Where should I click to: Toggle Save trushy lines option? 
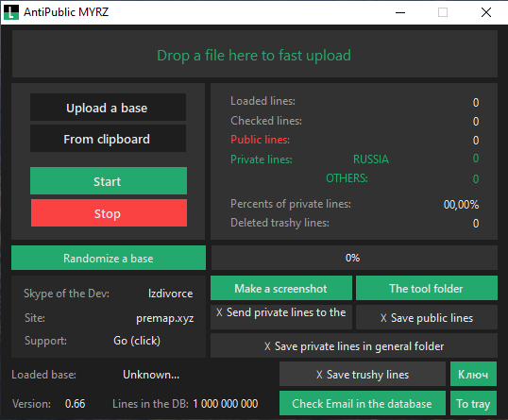point(363,374)
